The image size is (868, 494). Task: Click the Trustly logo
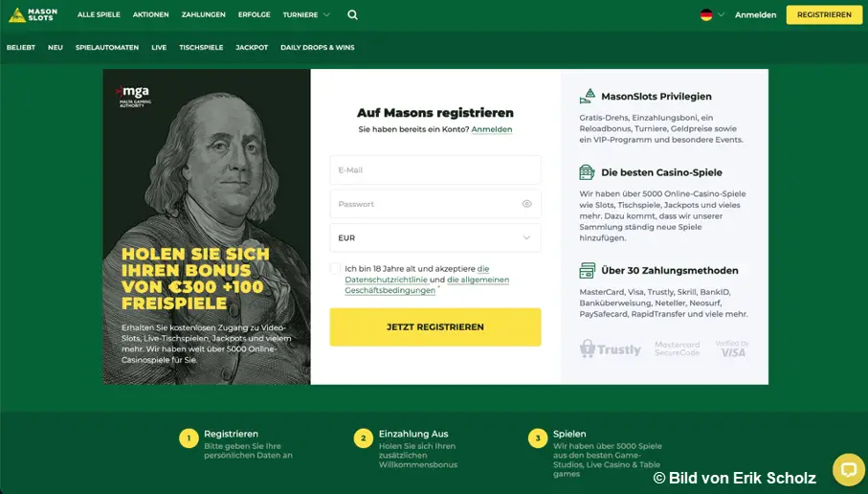[x=610, y=348]
